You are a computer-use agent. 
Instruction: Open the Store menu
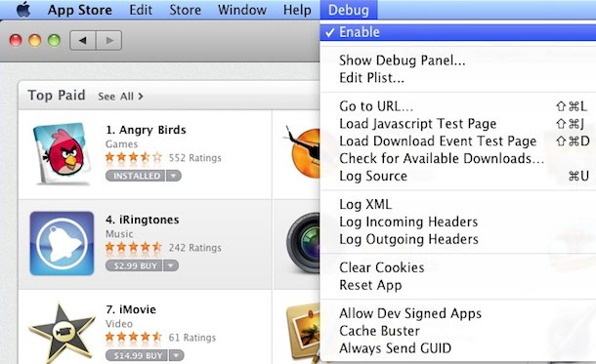185,10
